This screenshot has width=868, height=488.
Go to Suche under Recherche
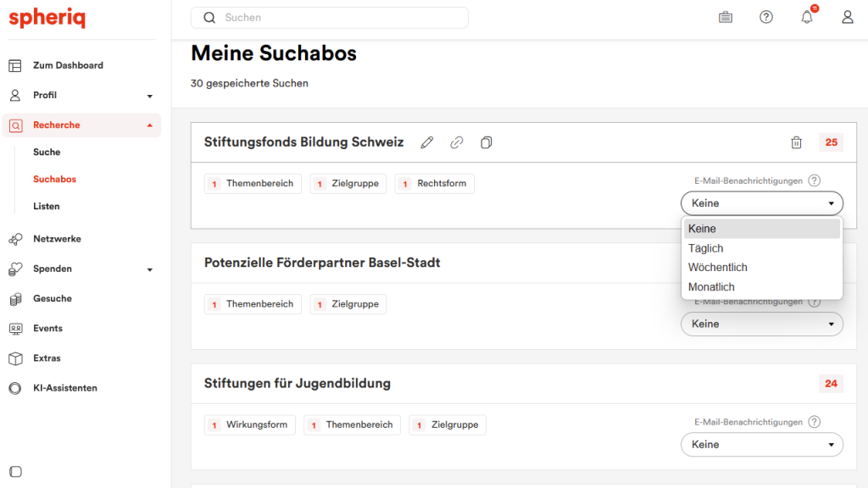(47, 152)
